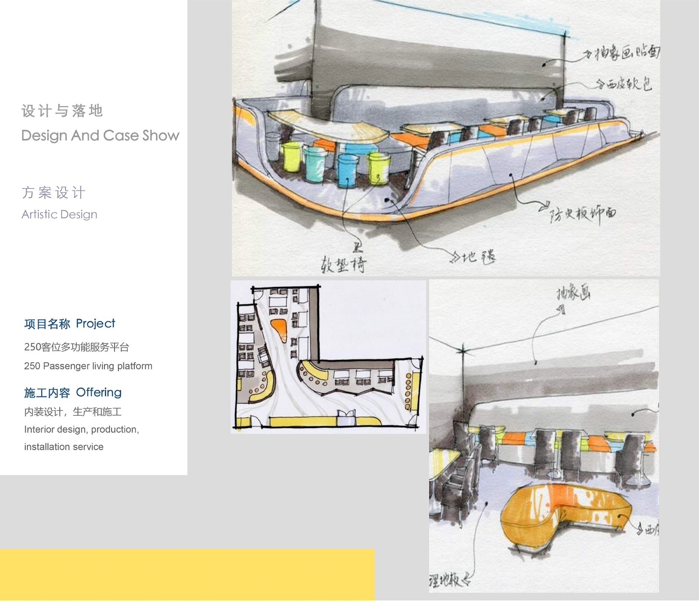The height and width of the screenshot is (616, 699).
Task: Click the handwritten "防火板饰面" annotation
Action: point(583,214)
